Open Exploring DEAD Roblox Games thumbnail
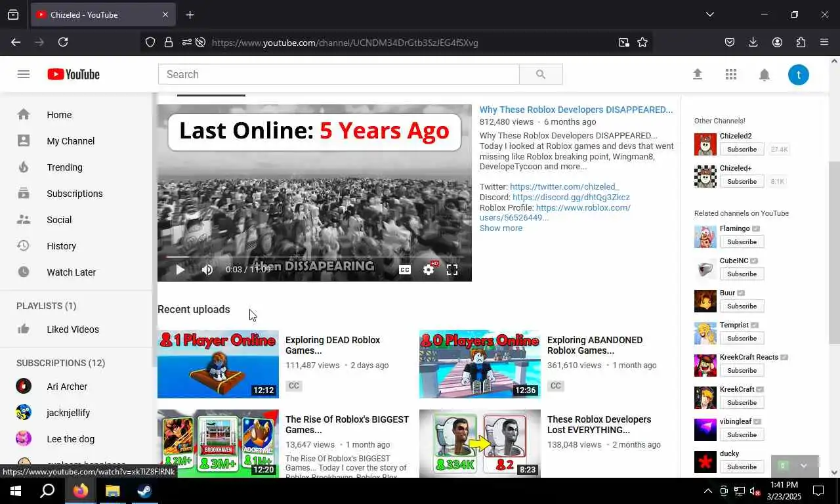Viewport: 840px width, 504px height. click(x=218, y=364)
